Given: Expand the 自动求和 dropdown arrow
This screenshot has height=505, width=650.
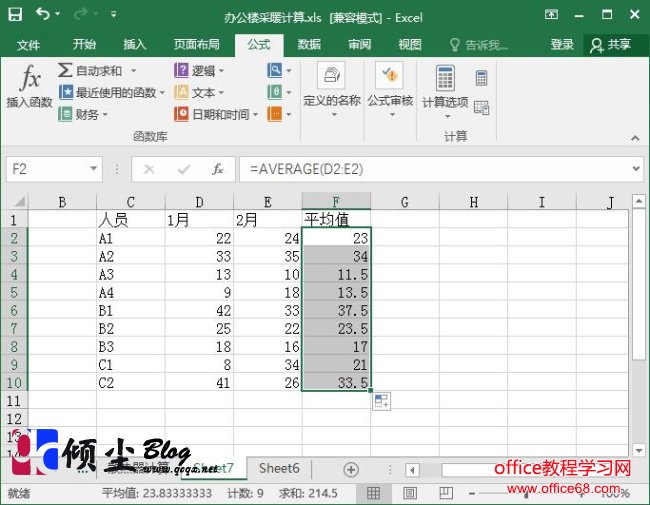Looking at the screenshot, I should coord(133,71).
